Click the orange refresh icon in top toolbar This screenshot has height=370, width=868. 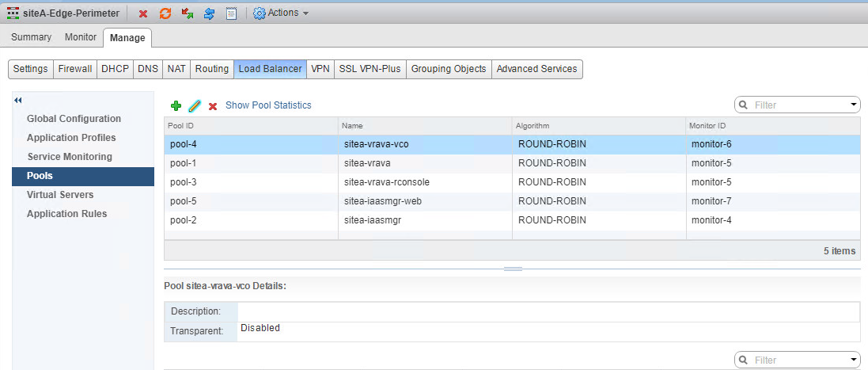click(165, 13)
